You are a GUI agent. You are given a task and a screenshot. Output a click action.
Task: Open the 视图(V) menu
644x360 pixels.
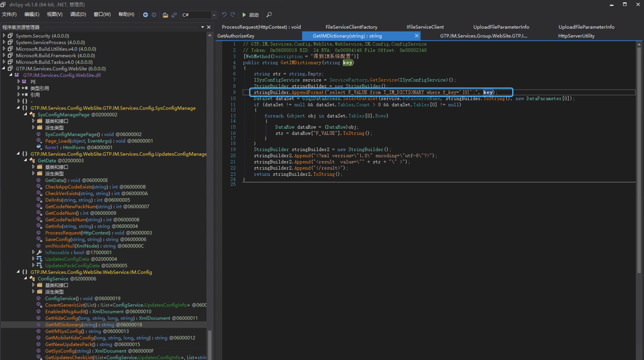(55, 15)
